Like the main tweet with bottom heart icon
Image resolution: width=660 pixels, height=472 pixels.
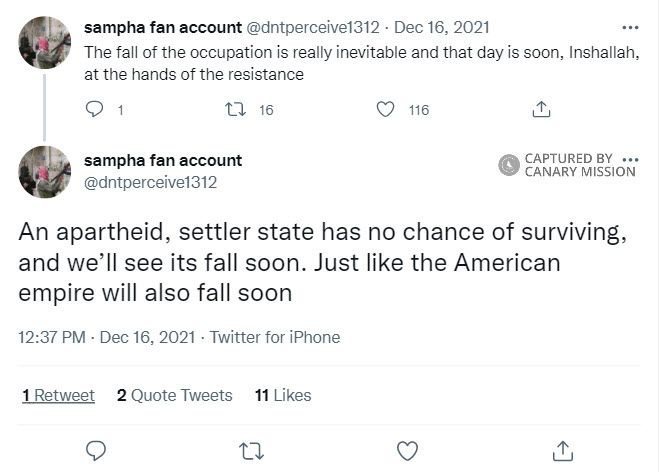(406, 450)
